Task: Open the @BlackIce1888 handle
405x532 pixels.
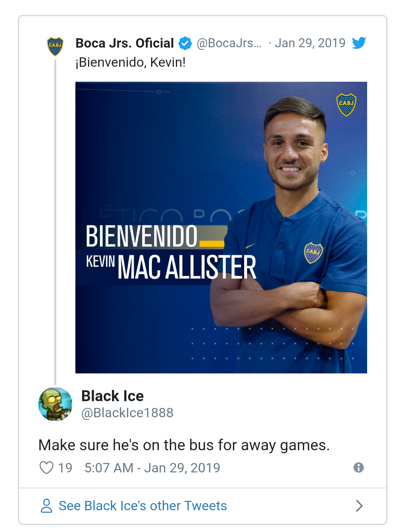Action: pyautogui.click(x=127, y=413)
